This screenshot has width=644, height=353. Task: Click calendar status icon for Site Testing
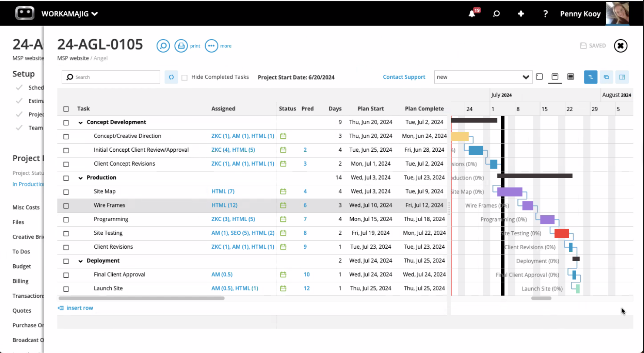pos(283,233)
